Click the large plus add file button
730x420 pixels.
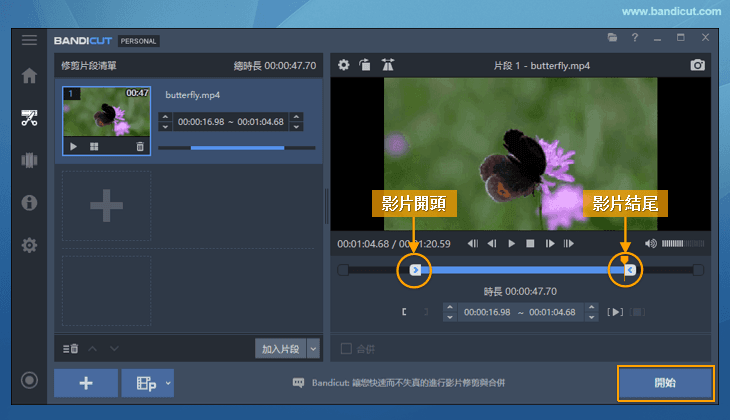pos(86,383)
